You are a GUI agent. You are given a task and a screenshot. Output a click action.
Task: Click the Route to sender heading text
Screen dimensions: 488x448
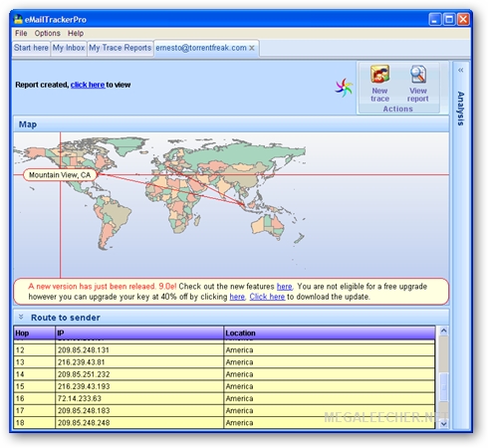[x=66, y=318]
